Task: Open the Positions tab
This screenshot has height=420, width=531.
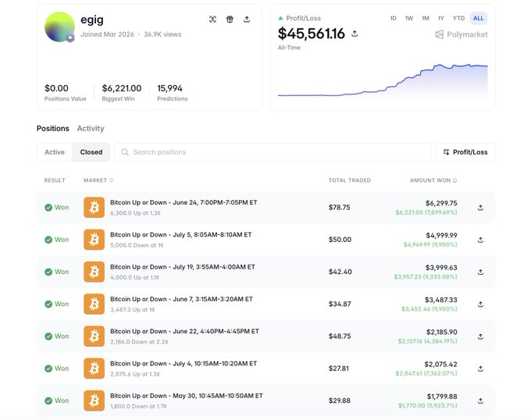Action: pos(53,129)
